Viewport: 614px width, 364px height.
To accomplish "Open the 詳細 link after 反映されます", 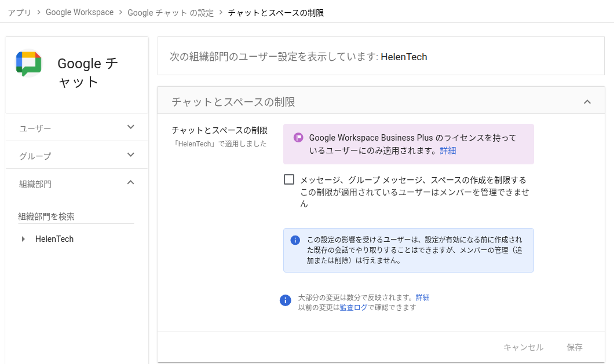I will pyautogui.click(x=422, y=297).
